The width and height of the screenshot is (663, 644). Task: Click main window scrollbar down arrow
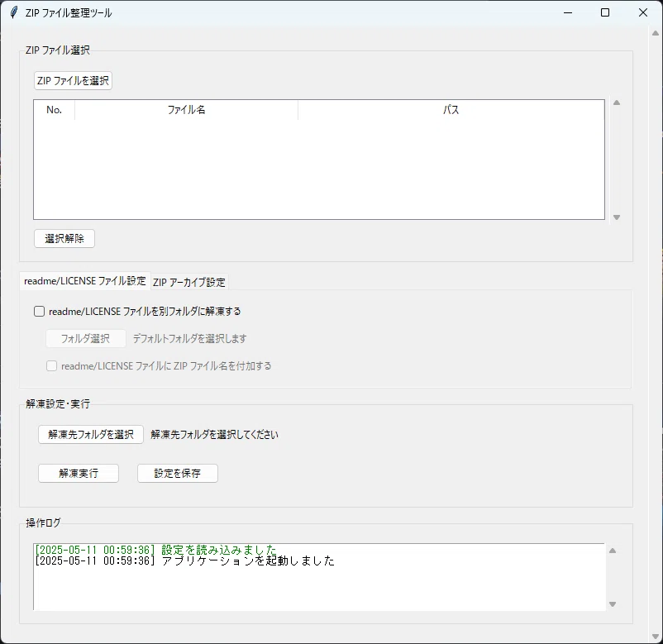pos(656,637)
